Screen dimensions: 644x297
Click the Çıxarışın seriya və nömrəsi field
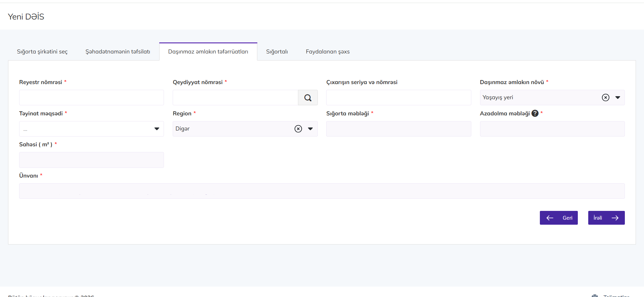tap(398, 98)
